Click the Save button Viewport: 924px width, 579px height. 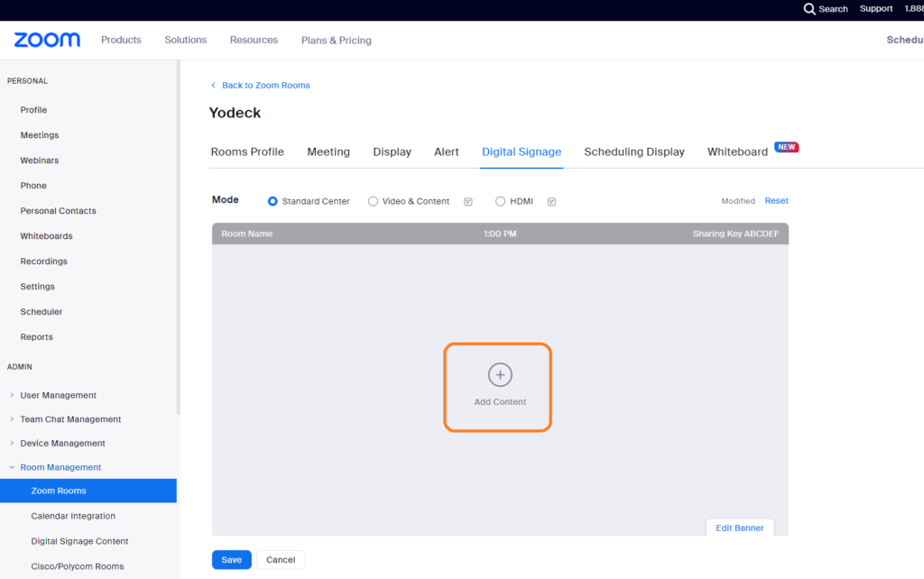point(231,559)
